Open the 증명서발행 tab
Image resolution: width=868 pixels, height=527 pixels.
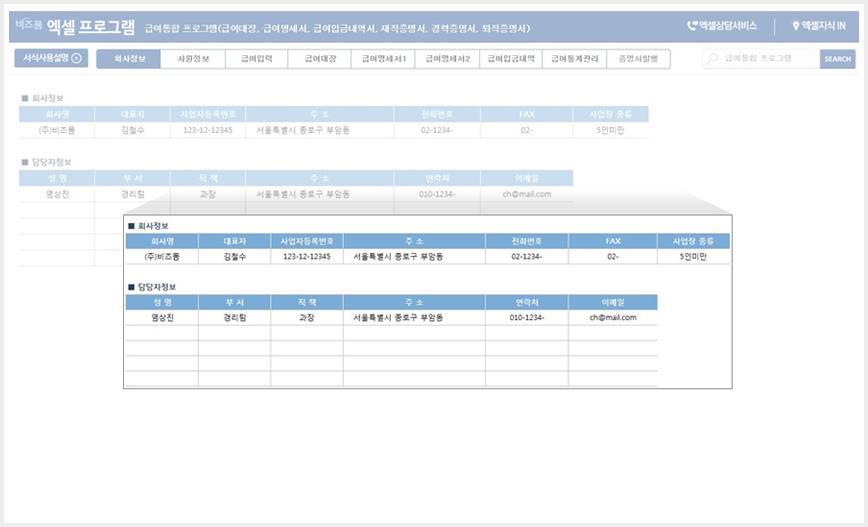(x=638, y=59)
